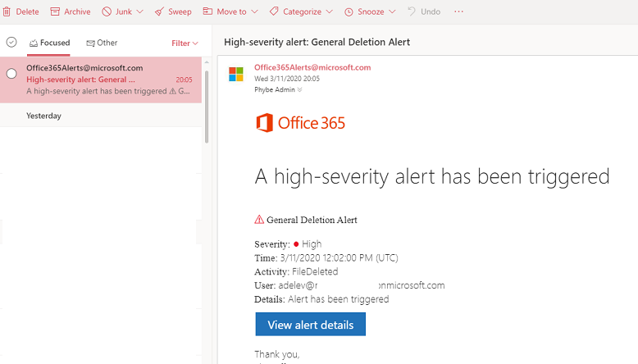Expand Phybe Admin recipient details chevron

click(300, 90)
